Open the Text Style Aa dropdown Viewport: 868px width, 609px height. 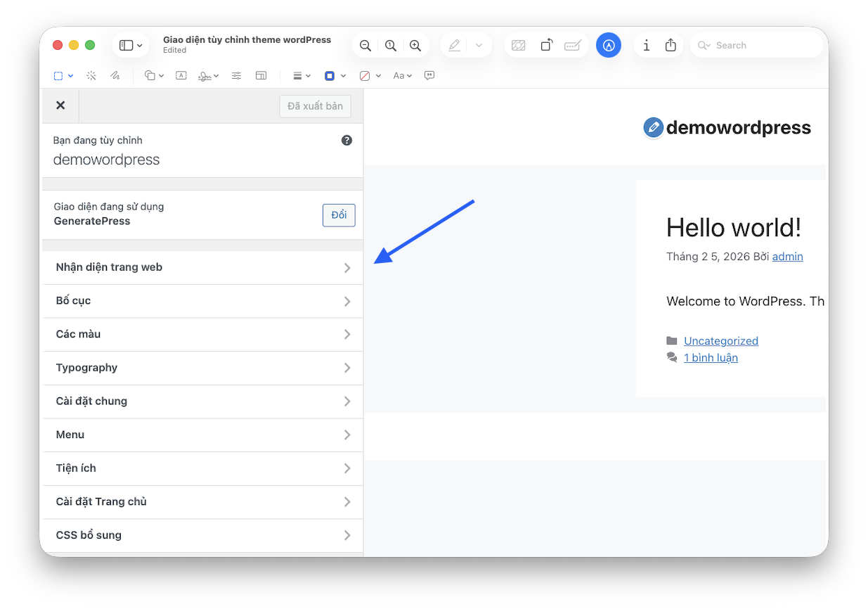pos(402,76)
